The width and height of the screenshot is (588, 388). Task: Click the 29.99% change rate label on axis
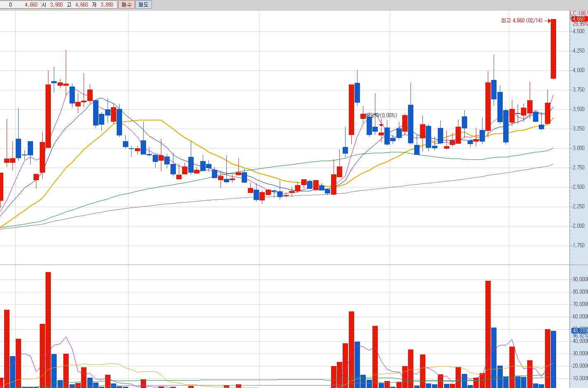click(580, 24)
